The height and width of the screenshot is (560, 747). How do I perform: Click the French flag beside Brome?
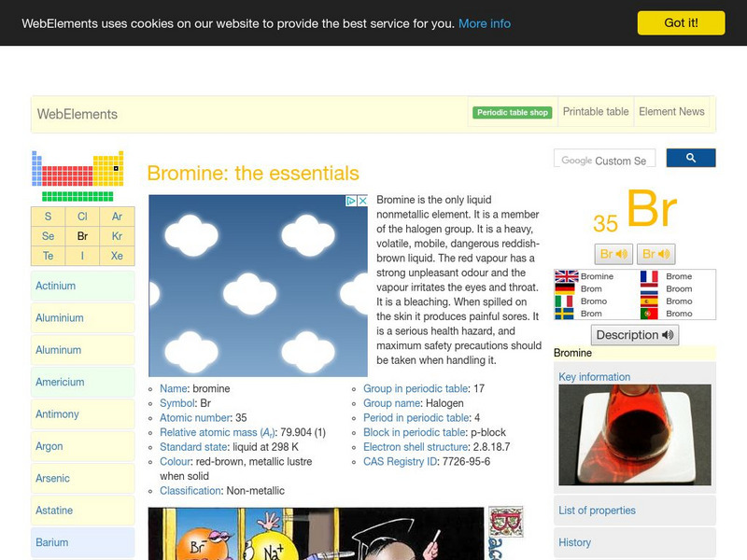point(650,276)
